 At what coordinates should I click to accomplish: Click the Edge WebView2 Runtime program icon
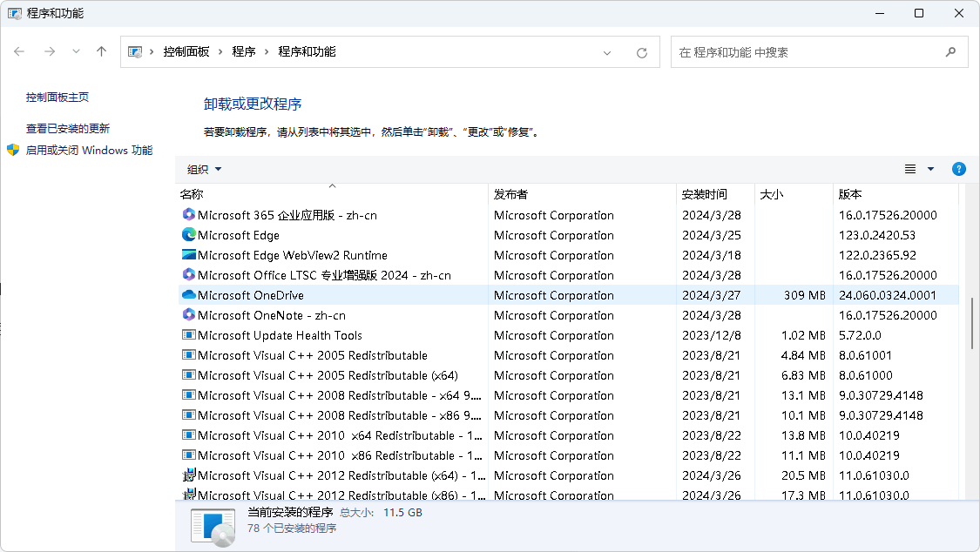coord(188,255)
